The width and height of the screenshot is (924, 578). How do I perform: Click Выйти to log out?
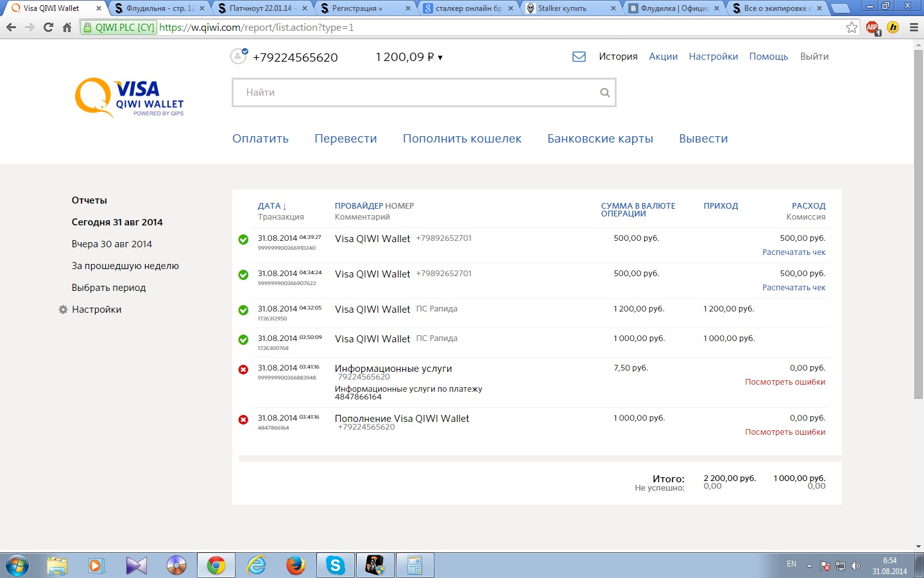click(x=814, y=57)
